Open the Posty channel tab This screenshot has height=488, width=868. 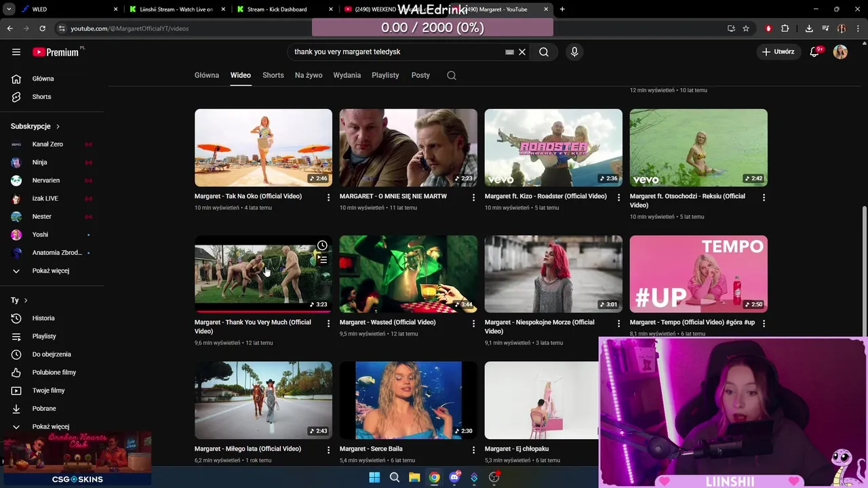click(420, 75)
